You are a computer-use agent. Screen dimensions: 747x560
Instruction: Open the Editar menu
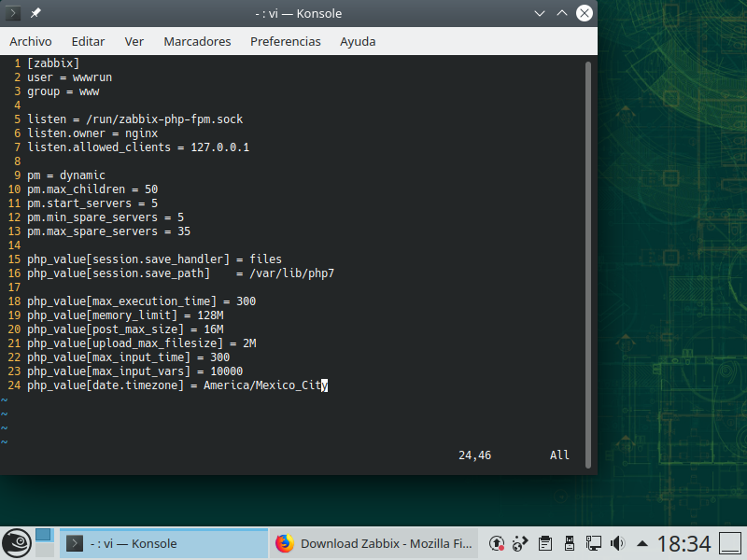pyautogui.click(x=88, y=41)
